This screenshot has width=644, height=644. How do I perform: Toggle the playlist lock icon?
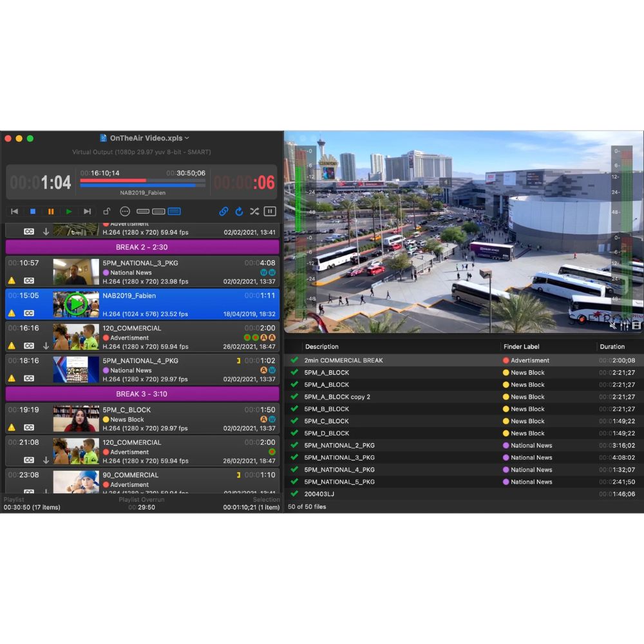click(x=107, y=211)
